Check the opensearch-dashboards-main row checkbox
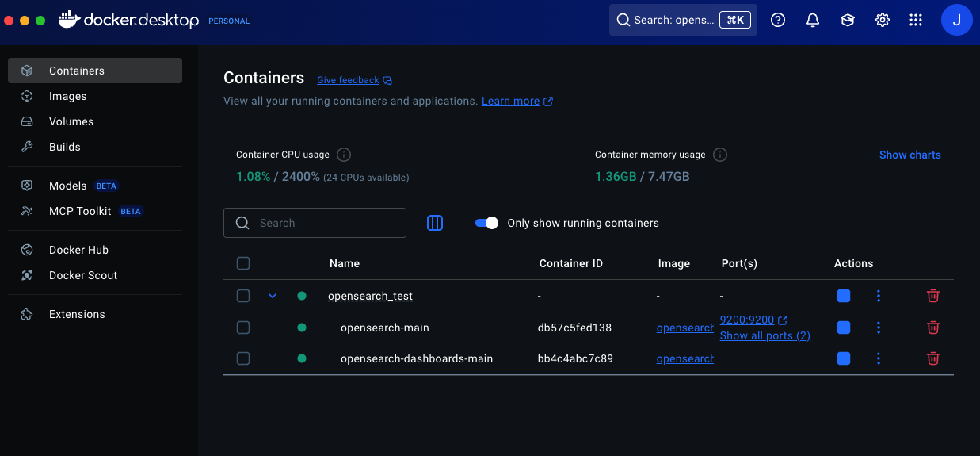The height and width of the screenshot is (456, 980). point(243,358)
